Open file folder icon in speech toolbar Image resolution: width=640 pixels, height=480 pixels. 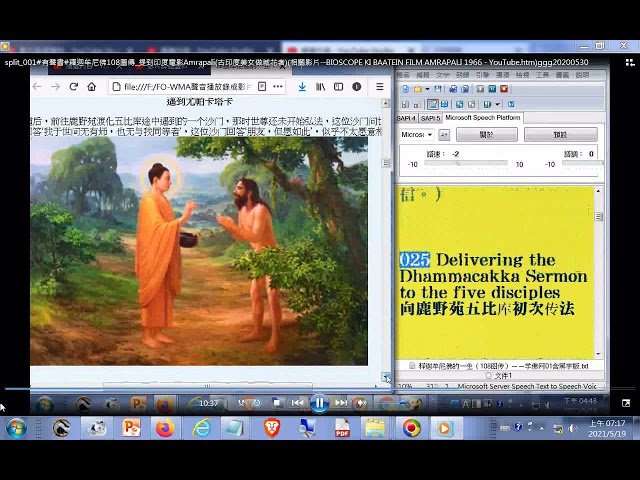click(x=418, y=89)
